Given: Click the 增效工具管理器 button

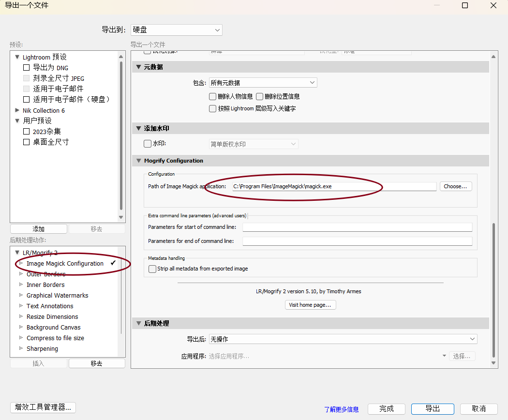Looking at the screenshot, I should point(43,407).
